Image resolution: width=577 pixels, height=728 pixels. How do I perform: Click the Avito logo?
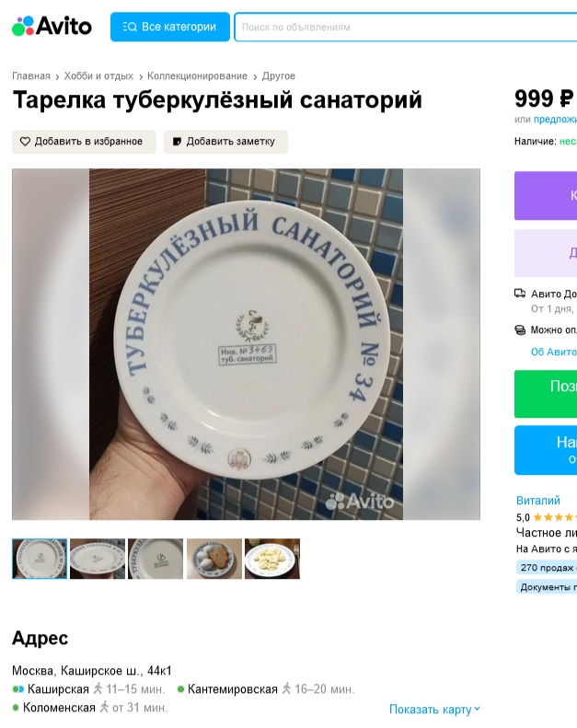tap(52, 26)
